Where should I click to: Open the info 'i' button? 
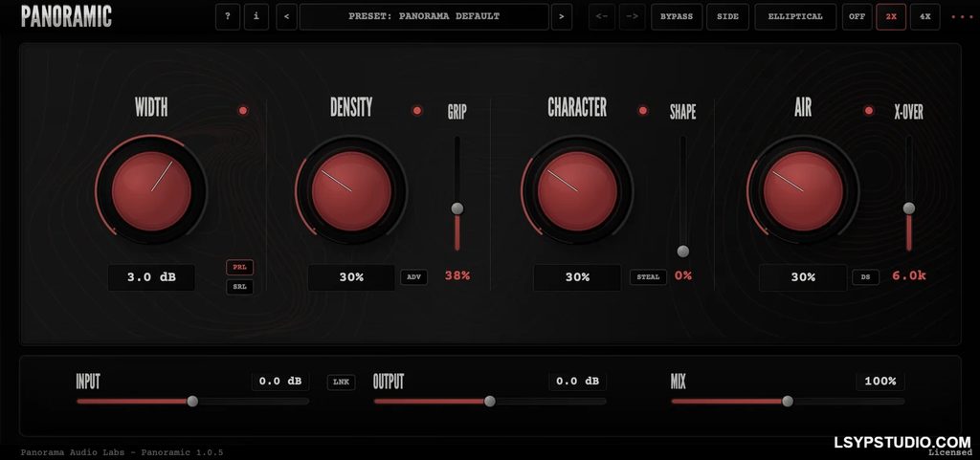256,17
